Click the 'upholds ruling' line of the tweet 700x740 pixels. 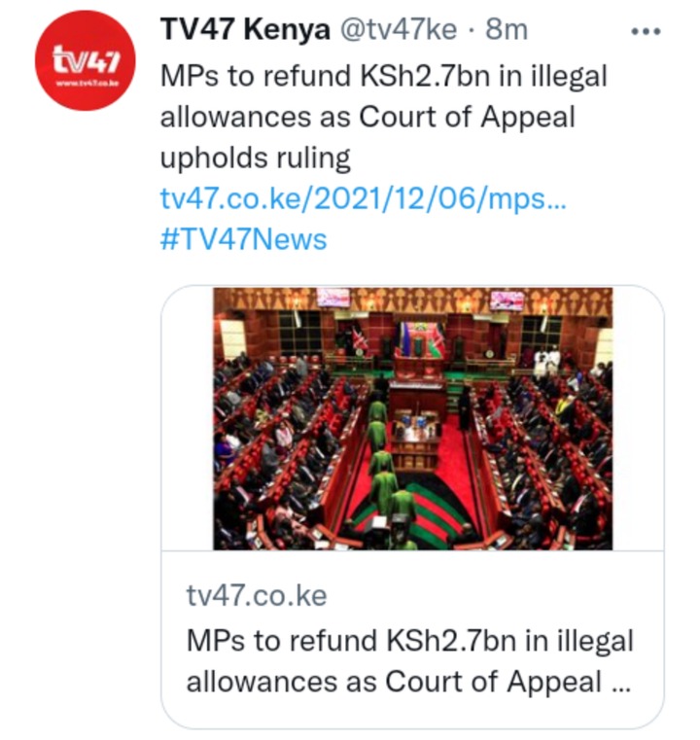pyautogui.click(x=255, y=159)
